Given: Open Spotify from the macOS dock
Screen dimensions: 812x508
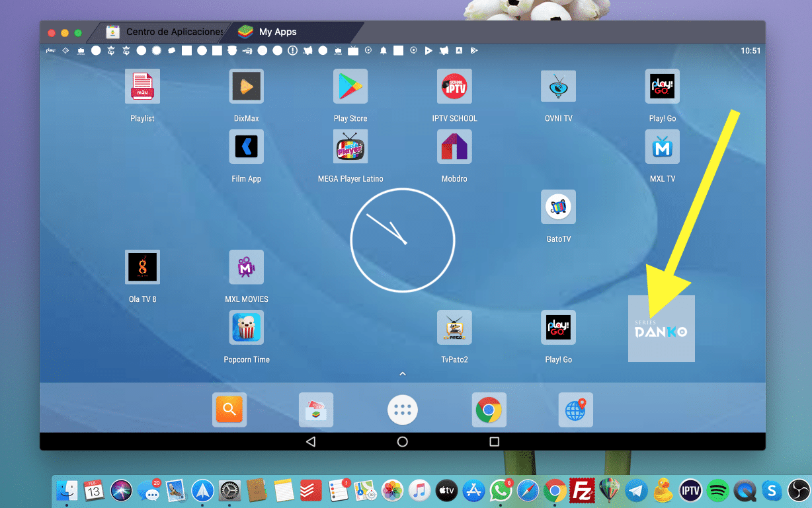Looking at the screenshot, I should pyautogui.click(x=717, y=490).
